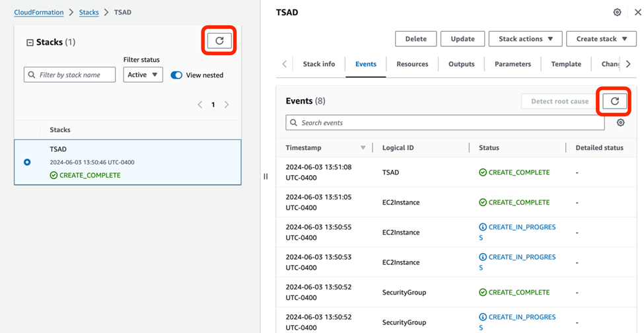
Task: Toggle the View nested switch
Action: (176, 75)
